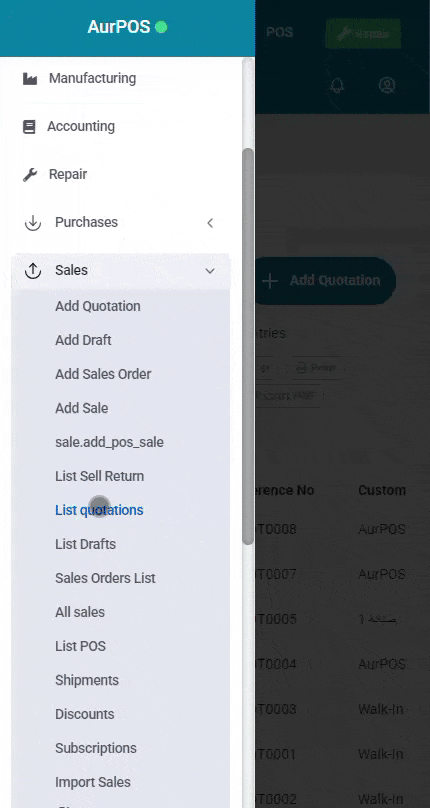Go to All sales
Screen dimensions: 430x808
point(80,612)
